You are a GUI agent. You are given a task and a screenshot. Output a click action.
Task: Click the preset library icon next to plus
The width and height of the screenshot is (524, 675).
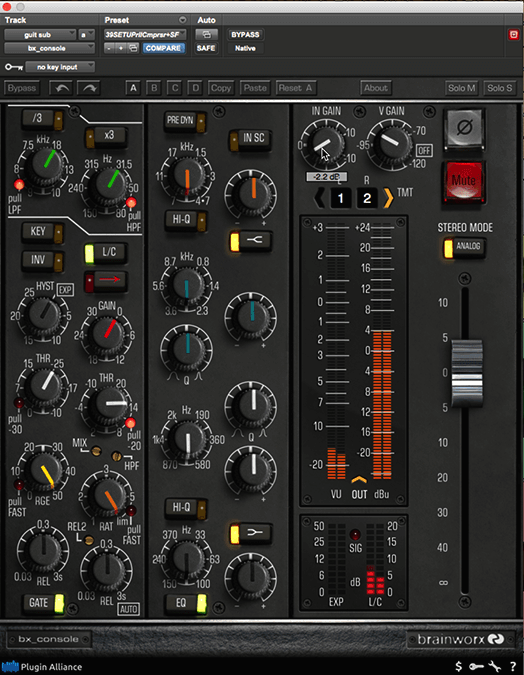[133, 48]
